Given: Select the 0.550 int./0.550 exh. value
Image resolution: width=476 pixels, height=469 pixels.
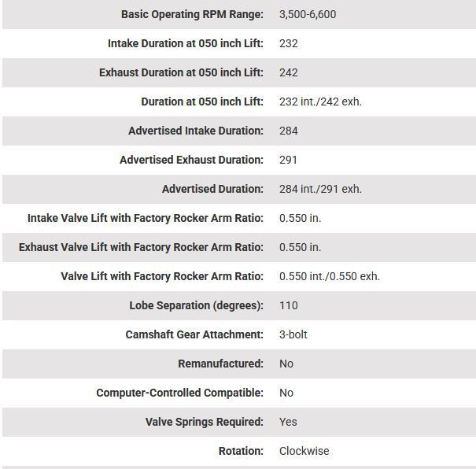Looking at the screenshot, I should (x=329, y=276).
